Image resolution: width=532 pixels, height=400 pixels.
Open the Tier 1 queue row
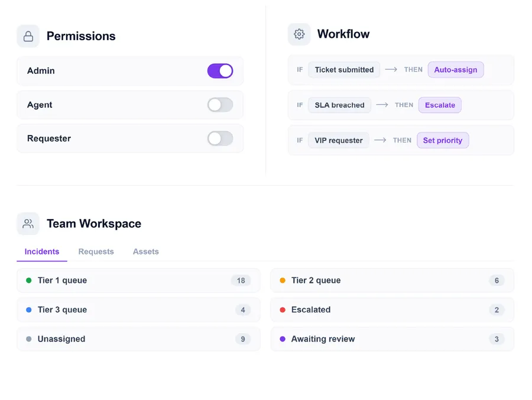click(x=138, y=280)
